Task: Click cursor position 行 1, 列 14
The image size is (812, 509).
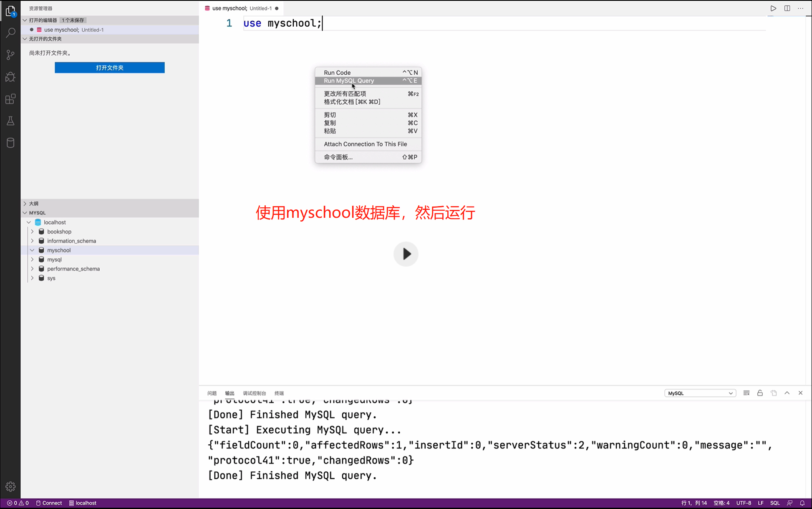Action: 694,503
